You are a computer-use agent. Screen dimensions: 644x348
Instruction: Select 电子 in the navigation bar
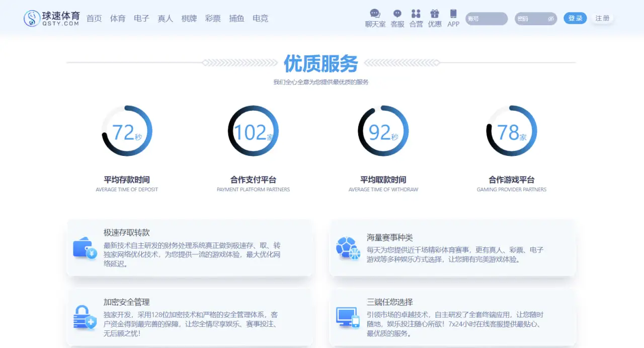pos(141,19)
